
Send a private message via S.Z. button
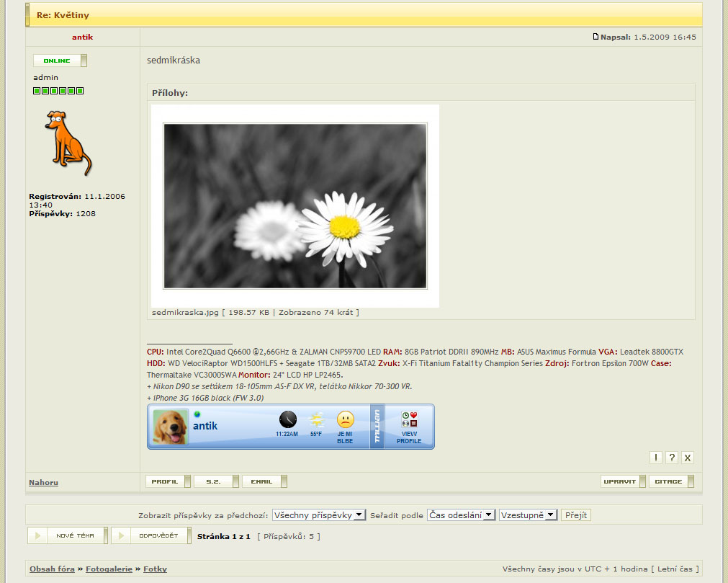coord(216,481)
